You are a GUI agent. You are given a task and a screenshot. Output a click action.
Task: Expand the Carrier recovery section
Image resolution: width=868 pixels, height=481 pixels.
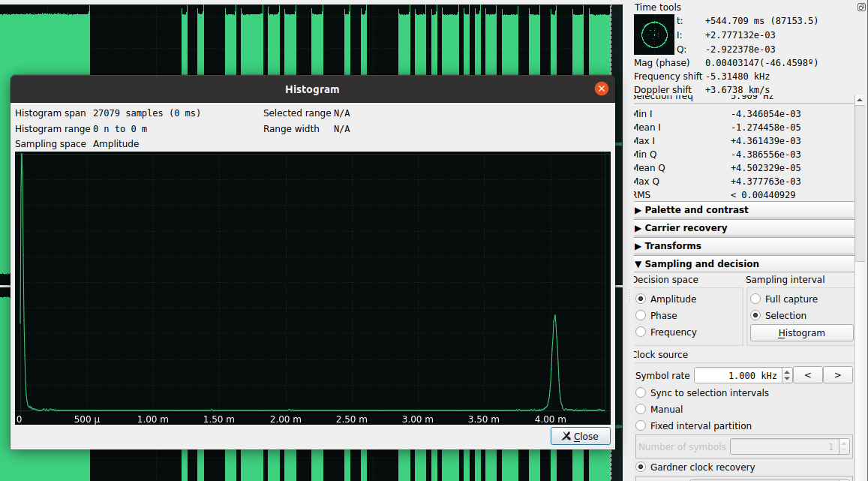[x=685, y=228]
